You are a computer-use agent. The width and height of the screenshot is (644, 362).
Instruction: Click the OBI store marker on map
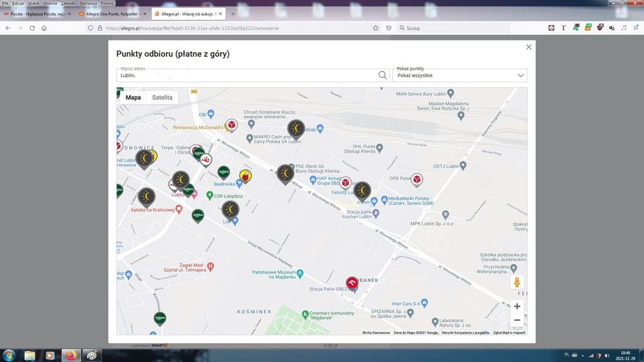pos(211,113)
